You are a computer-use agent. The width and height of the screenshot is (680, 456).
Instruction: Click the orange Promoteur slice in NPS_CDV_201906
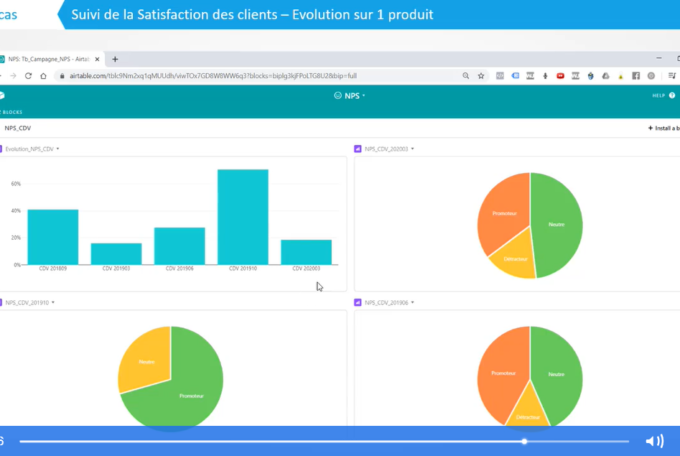(503, 373)
